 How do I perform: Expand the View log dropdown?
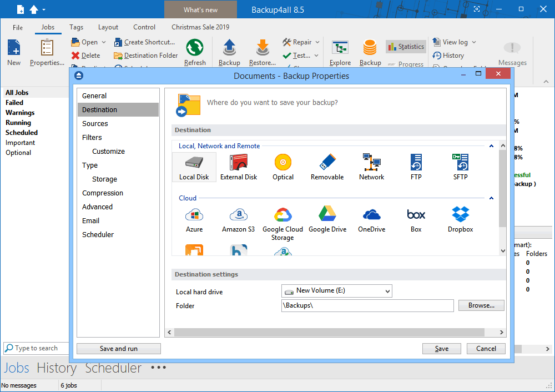click(x=474, y=42)
